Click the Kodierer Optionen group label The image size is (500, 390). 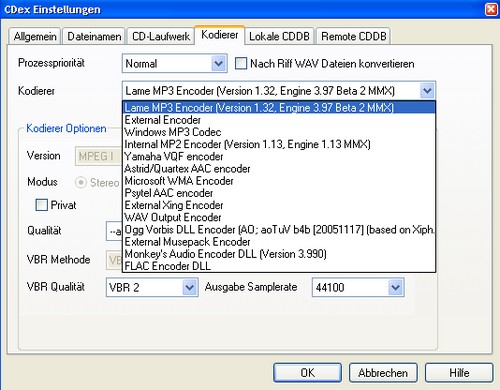click(66, 128)
